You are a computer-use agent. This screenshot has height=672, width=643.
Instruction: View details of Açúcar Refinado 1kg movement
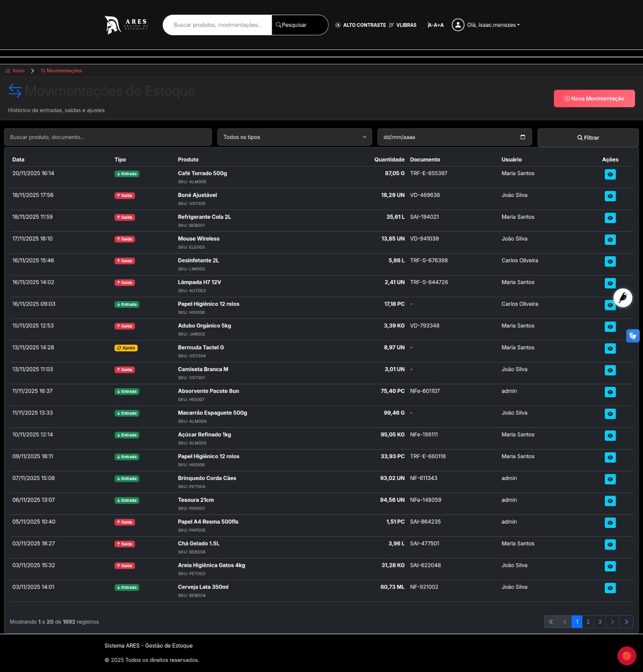[610, 436]
